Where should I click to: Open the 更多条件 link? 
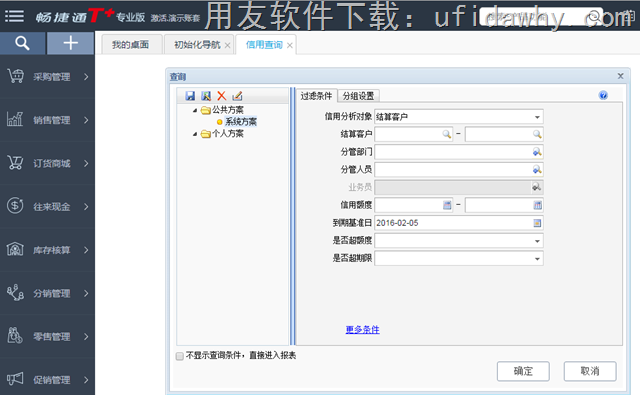(362, 329)
